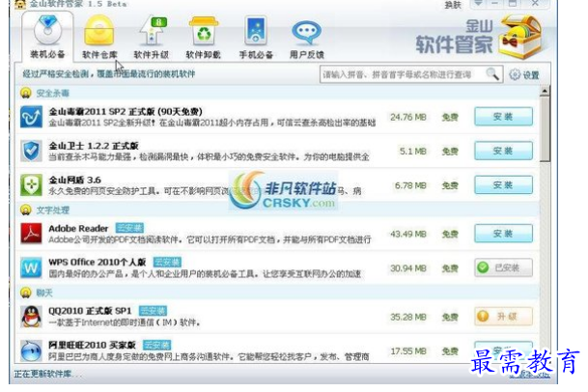This screenshot has height=392, width=588.
Task: Click the 金山卫士 shield icon
Action: (x=31, y=151)
